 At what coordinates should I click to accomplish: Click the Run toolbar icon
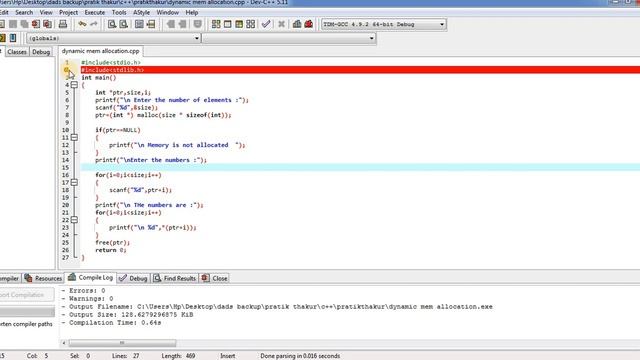(x=227, y=24)
